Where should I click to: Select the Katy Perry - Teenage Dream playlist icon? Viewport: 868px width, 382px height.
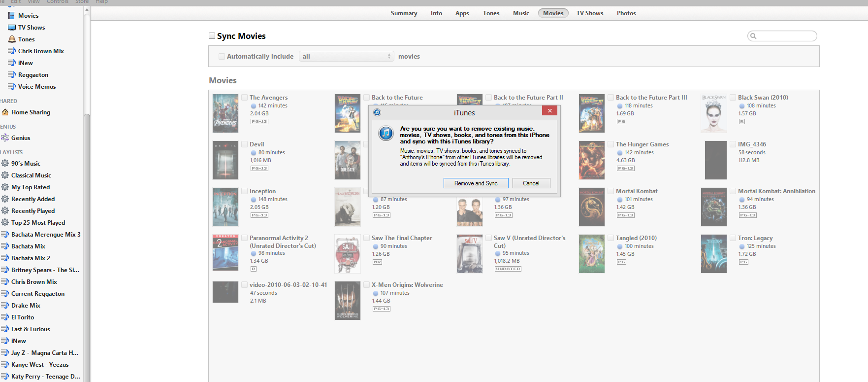tap(5, 377)
